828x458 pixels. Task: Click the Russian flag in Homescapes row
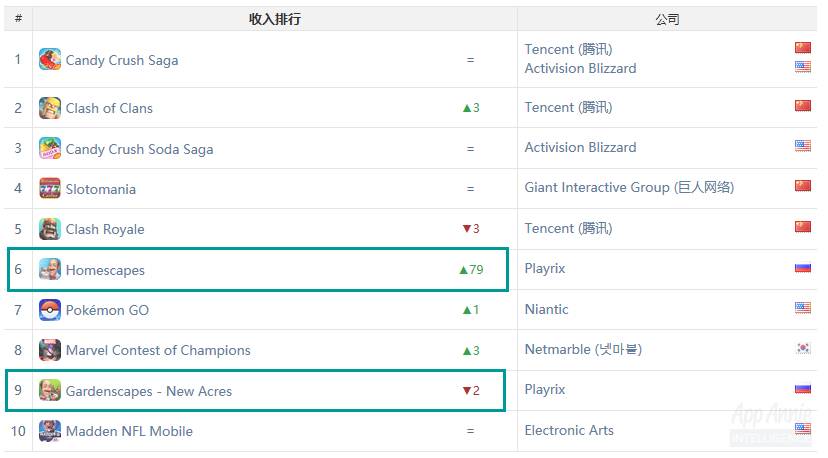(x=802, y=268)
